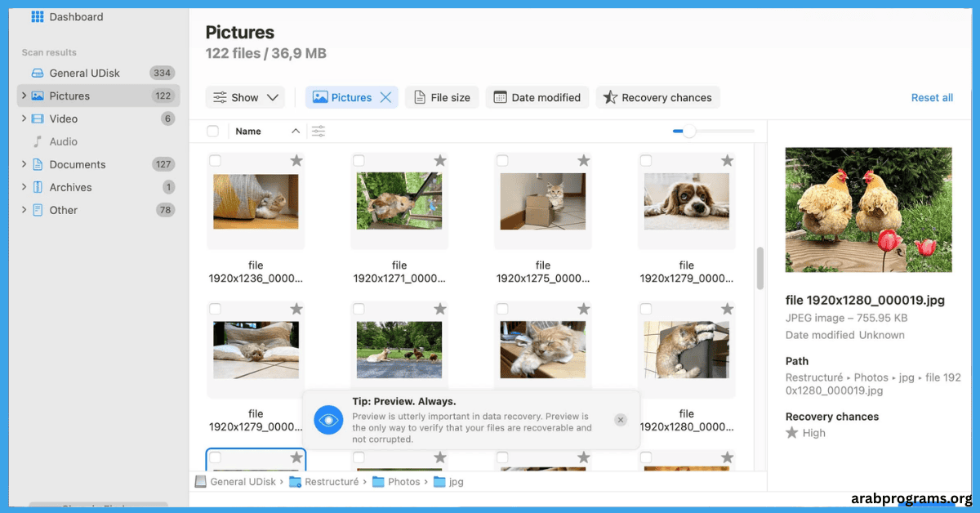980x513 pixels.
Task: Click the Other file icon in sidebar
Action: pos(37,210)
